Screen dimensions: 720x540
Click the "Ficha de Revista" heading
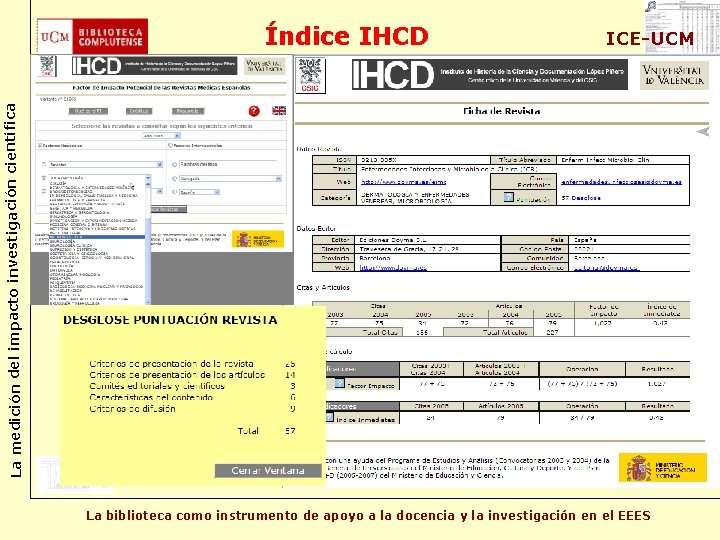tap(501, 111)
